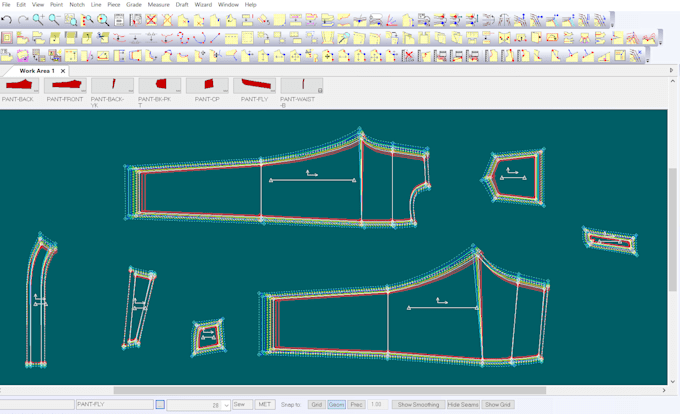
Task: Click the piece icon crossed by orange X
Action: pyautogui.click(x=167, y=20)
